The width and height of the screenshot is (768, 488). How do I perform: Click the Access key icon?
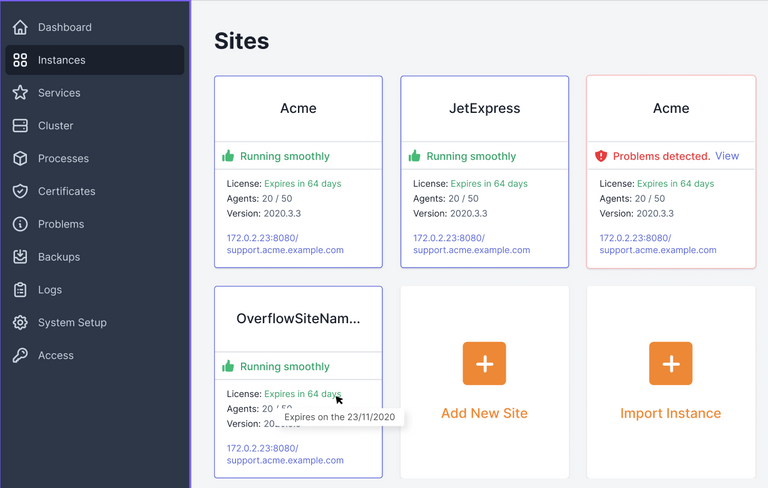pos(20,355)
